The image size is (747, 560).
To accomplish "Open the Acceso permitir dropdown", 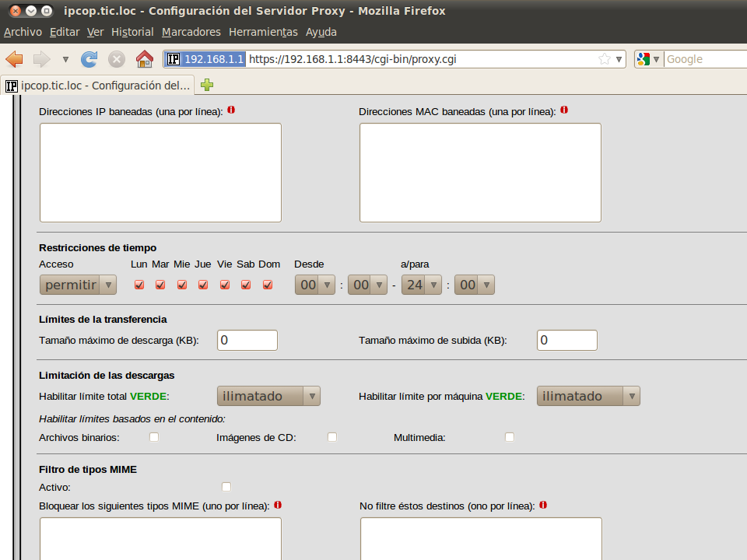I will (x=78, y=285).
